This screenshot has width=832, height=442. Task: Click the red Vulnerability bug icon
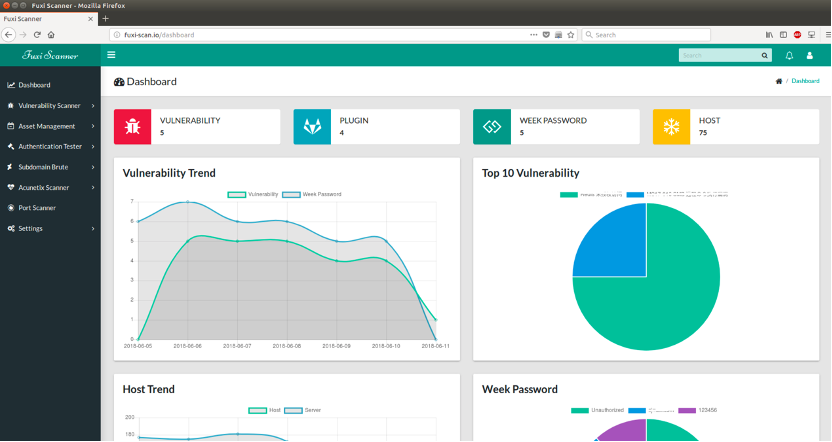click(x=132, y=127)
